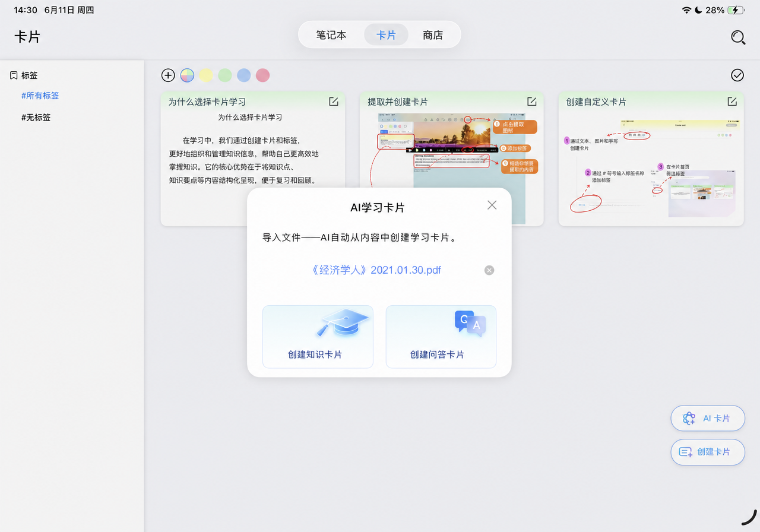Tap the battery status icon
This screenshot has height=532, width=760.
click(736, 10)
